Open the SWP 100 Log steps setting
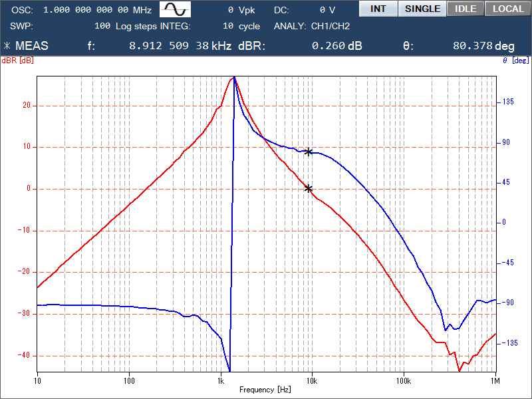This screenshot has width=532, height=399. 126,26
